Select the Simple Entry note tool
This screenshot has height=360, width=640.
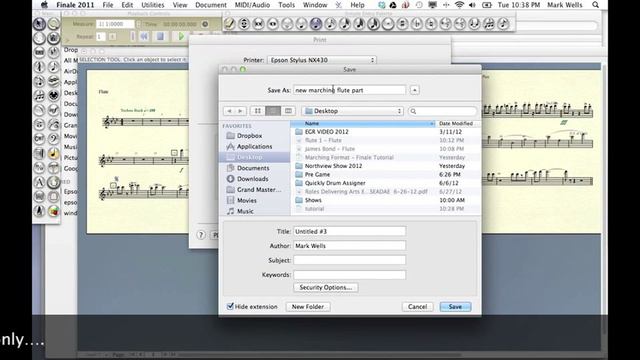pyautogui.click(x=53, y=67)
